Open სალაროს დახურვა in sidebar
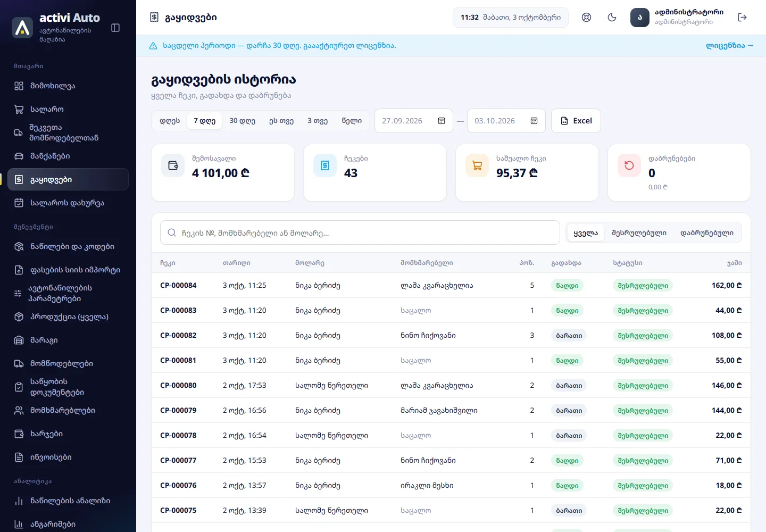 pyautogui.click(x=68, y=203)
